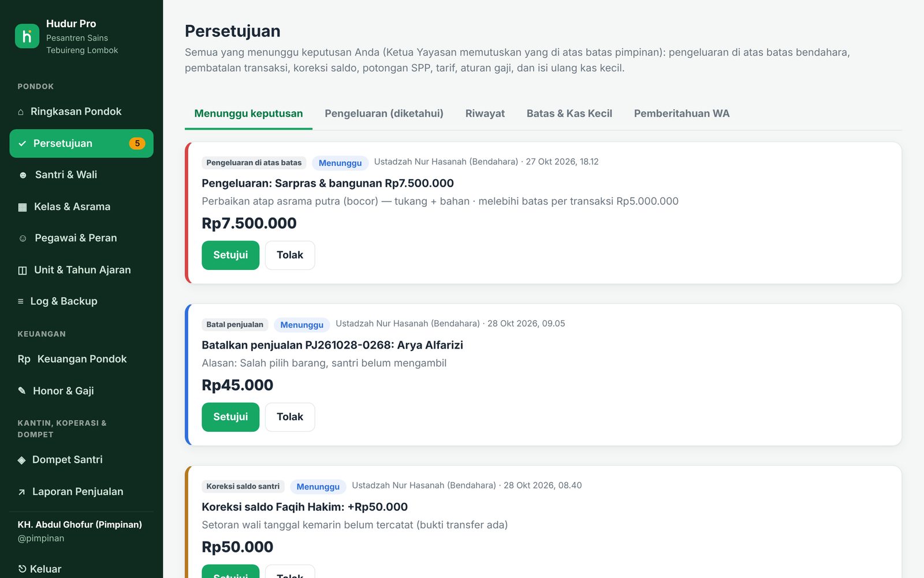Click the pencil icon beside Honor & Gaji
924x578 pixels.
(x=22, y=391)
